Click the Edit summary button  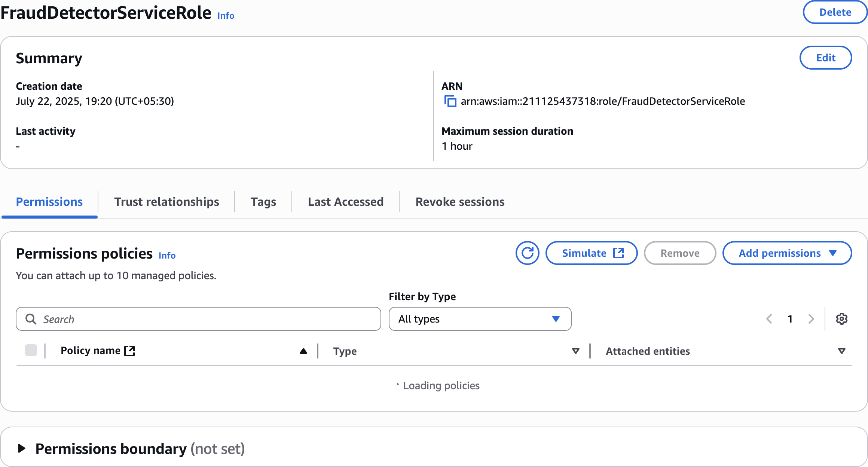[825, 58]
